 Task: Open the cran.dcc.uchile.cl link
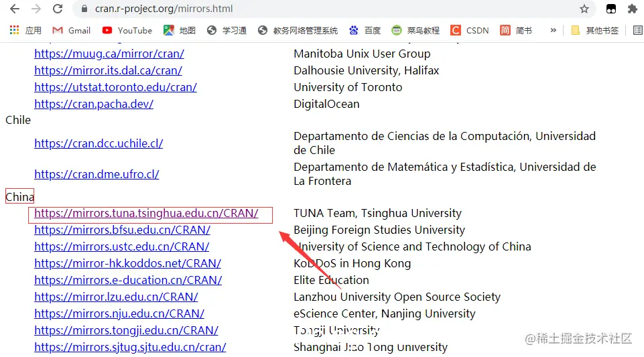click(x=99, y=143)
